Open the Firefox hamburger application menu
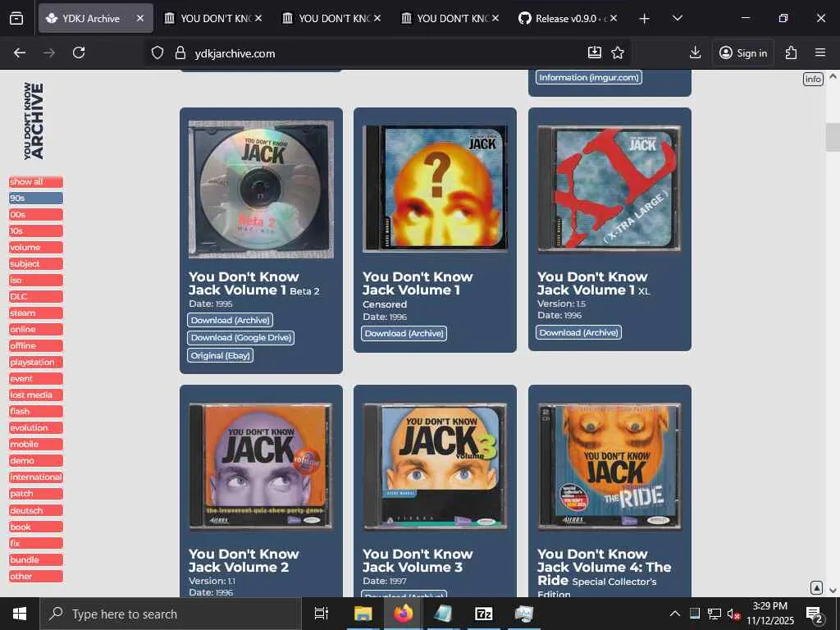This screenshot has width=840, height=630. click(820, 52)
